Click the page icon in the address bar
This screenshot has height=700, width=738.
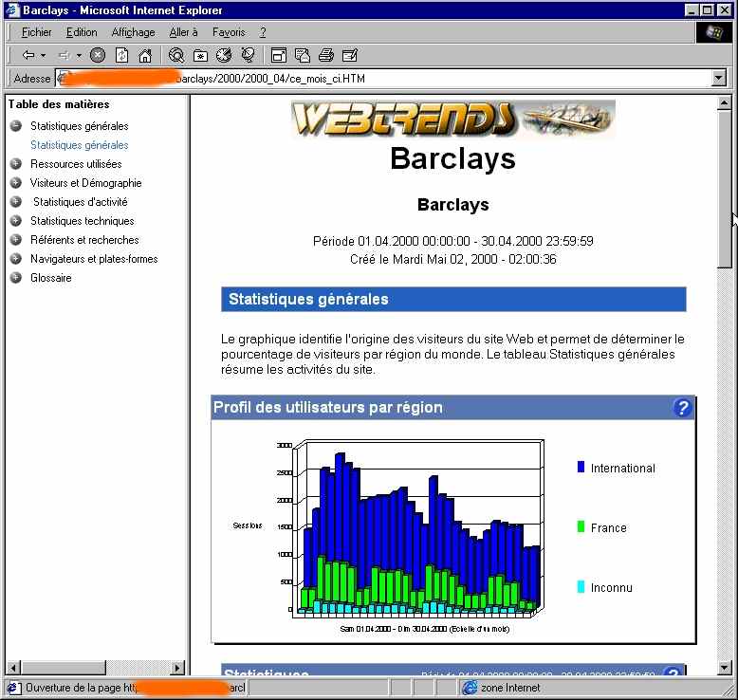pyautogui.click(x=62, y=78)
